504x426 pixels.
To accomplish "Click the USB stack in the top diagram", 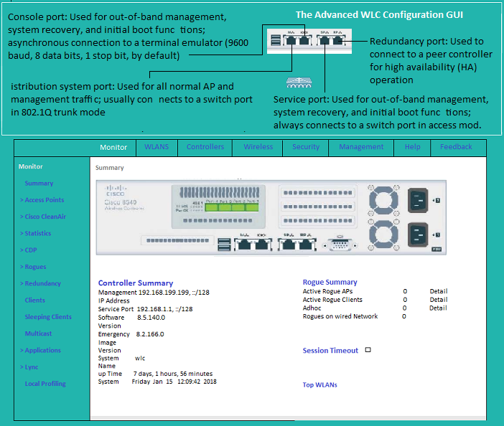I will (276, 40).
